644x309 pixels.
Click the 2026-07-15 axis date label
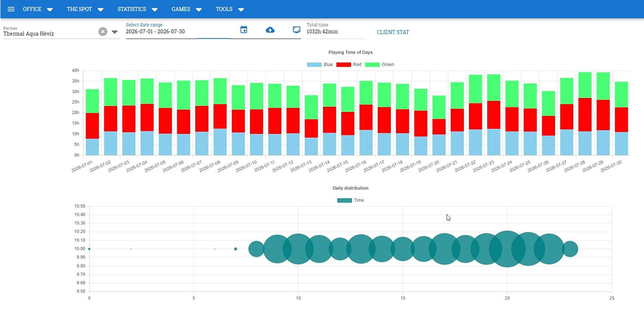pyautogui.click(x=336, y=165)
